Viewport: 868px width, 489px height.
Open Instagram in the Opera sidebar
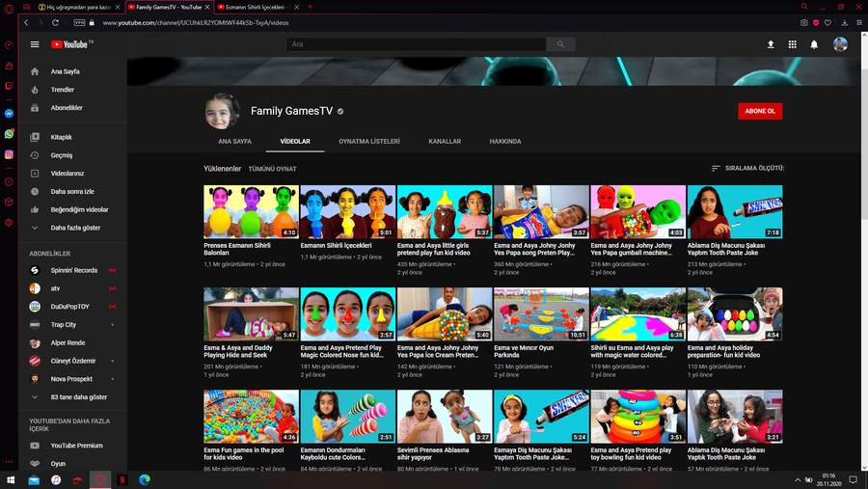pos(9,154)
